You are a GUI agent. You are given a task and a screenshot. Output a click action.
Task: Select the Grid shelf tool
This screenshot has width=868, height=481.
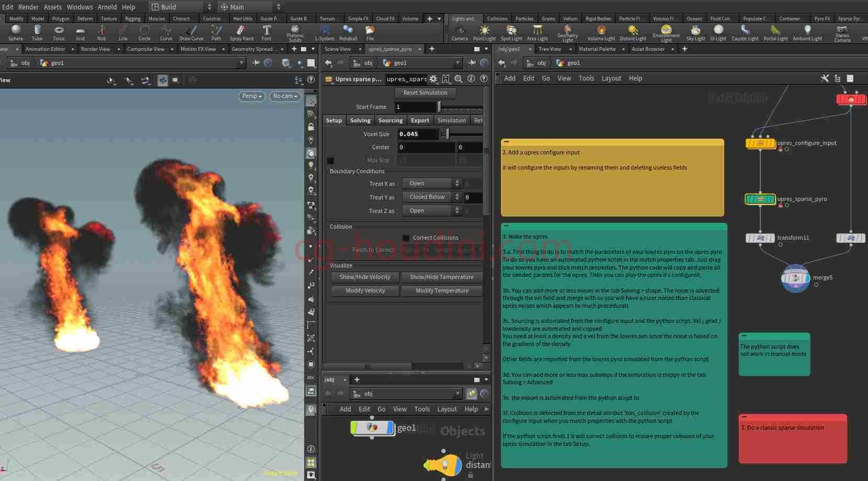click(80, 33)
